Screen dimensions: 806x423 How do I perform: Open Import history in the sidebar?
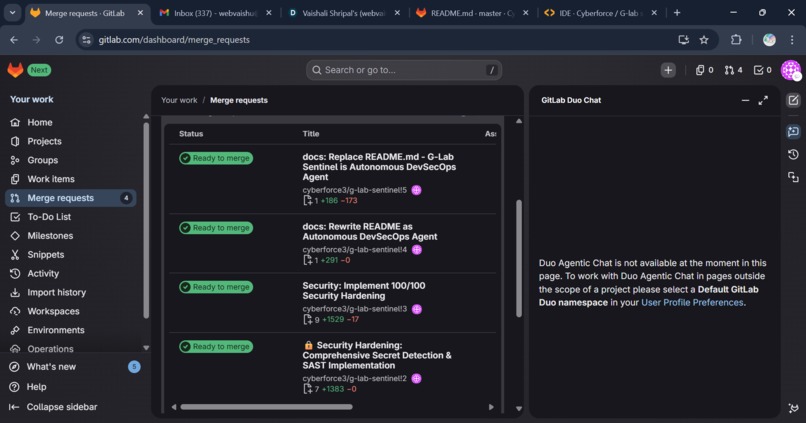pos(70,292)
